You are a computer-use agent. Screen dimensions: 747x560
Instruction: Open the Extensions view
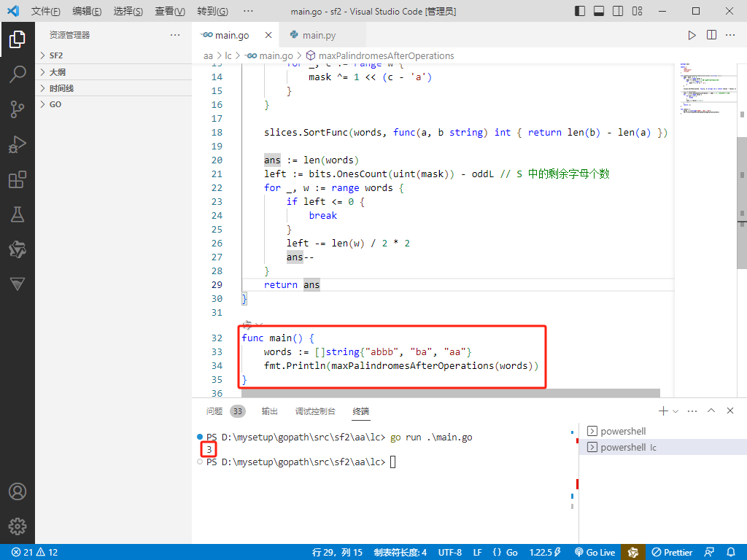(x=18, y=179)
